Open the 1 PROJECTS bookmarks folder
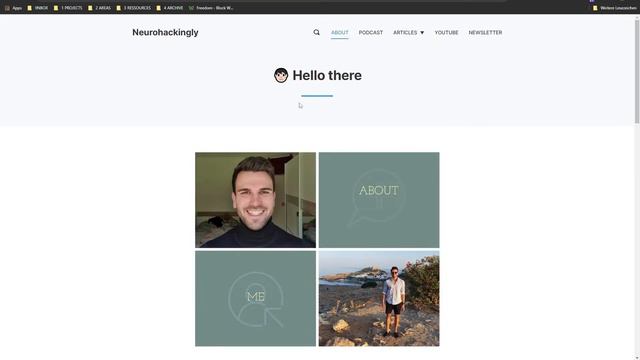This screenshot has height=360, width=640. pos(68,8)
